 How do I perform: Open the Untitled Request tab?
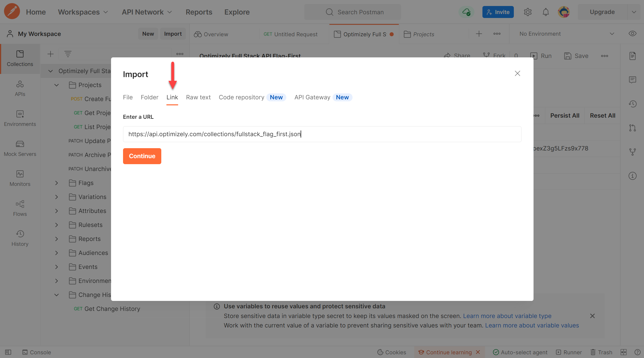290,34
